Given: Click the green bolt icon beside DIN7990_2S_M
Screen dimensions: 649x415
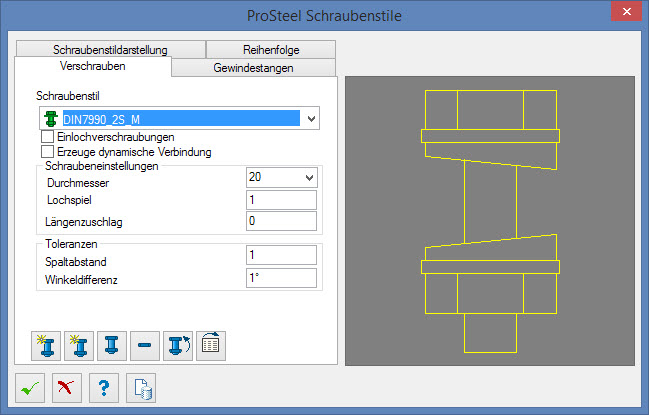Looking at the screenshot, I should point(51,119).
